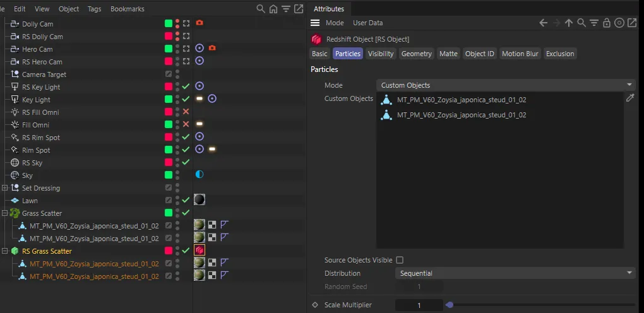
Task: Click the Redshift Object tag on RS Grass Scatter
Action: pyautogui.click(x=199, y=250)
